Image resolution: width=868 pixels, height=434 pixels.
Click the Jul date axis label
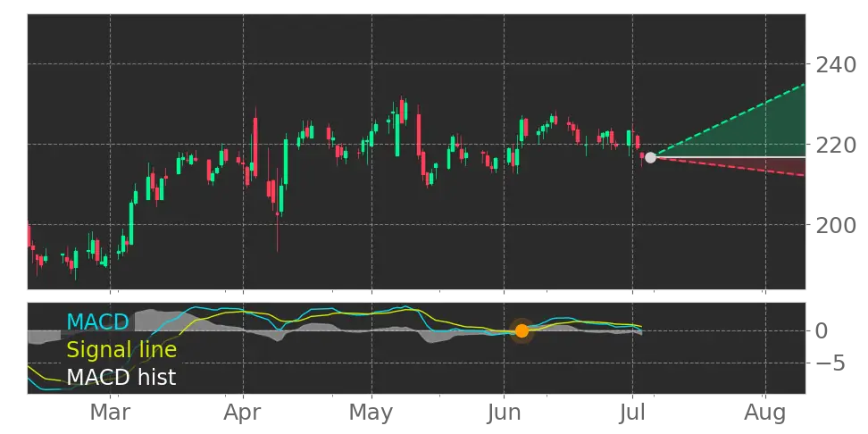point(632,413)
